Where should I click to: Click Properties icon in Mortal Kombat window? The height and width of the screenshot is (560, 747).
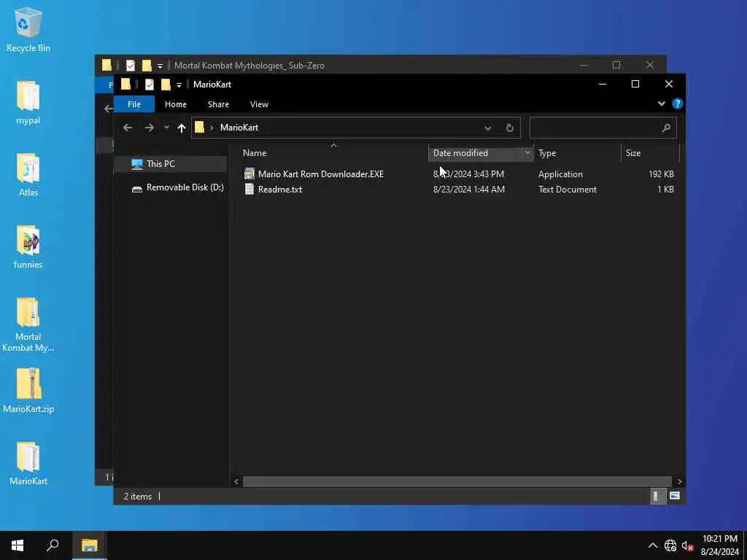[130, 65]
